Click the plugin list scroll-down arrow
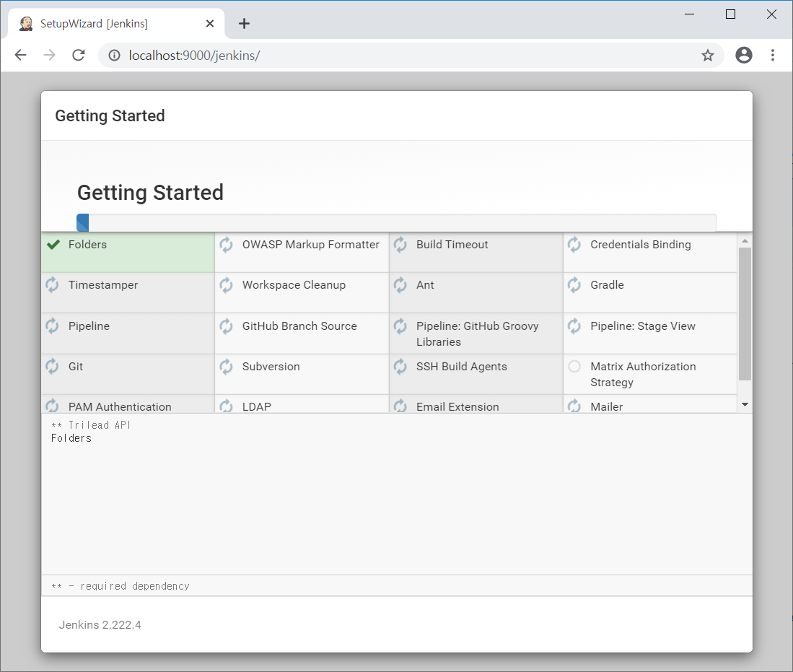793x672 pixels. (745, 404)
